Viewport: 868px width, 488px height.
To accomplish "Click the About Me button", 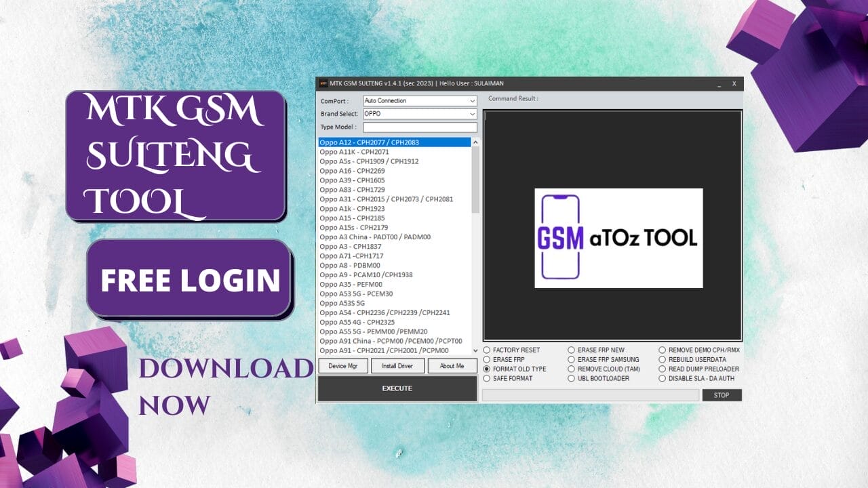I will tap(452, 365).
